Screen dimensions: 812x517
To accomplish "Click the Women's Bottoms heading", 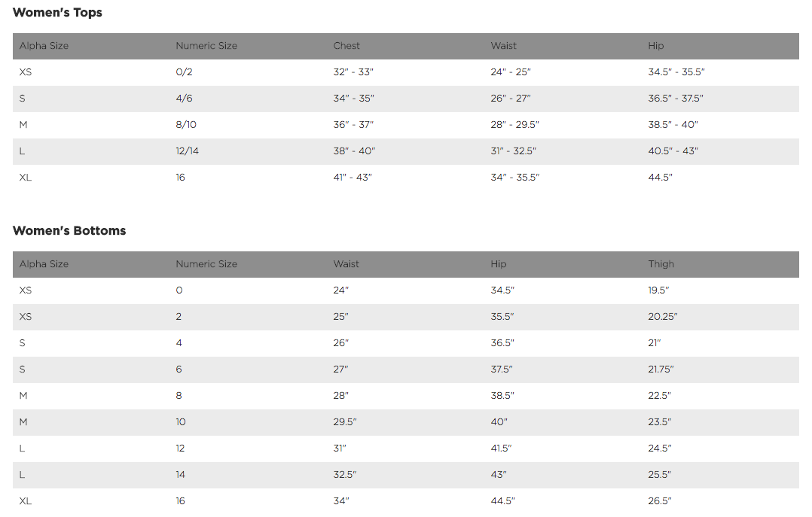I will pos(69,231).
